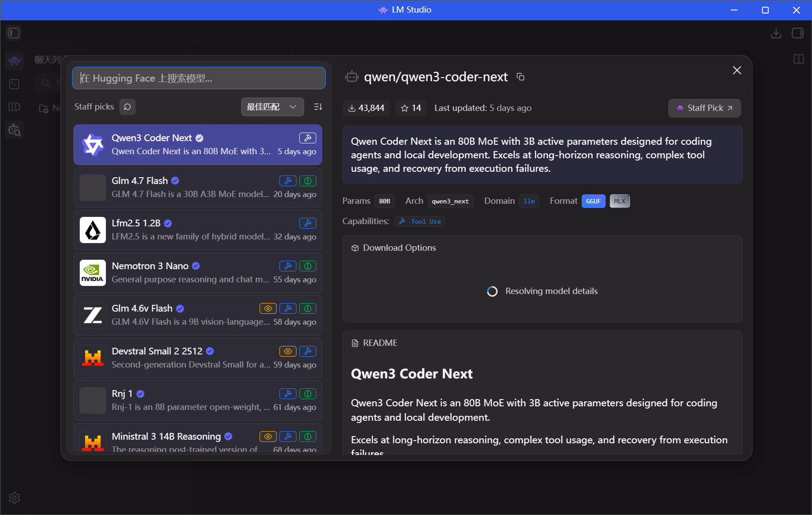Click the 80B Params value tag
The image size is (812, 515).
[384, 201]
